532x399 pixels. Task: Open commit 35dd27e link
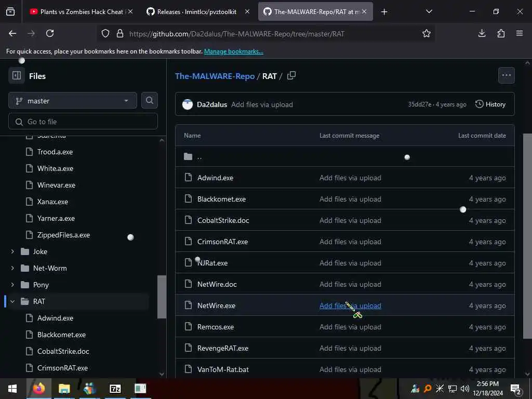point(419,104)
